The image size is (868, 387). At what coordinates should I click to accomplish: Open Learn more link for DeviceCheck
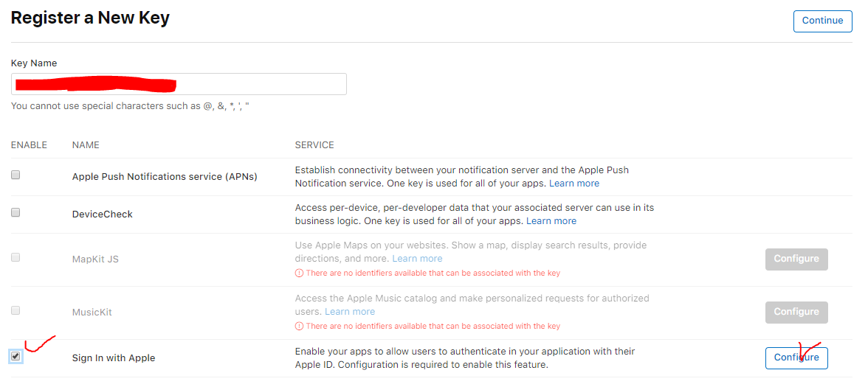tap(551, 220)
